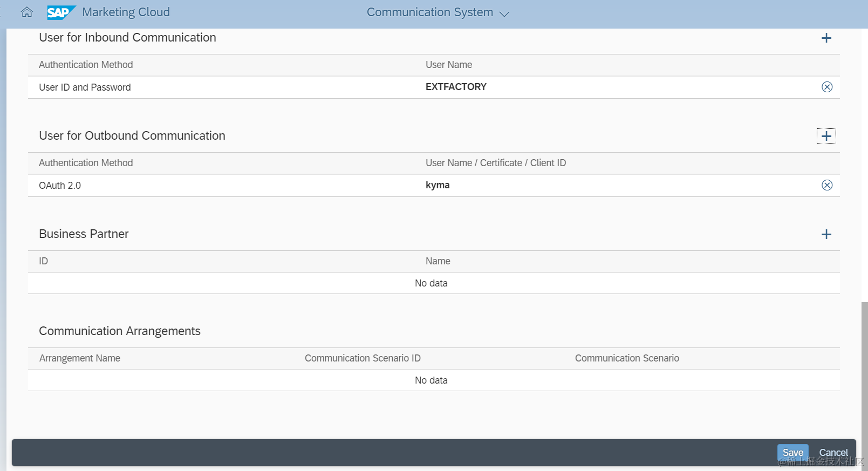The width and height of the screenshot is (868, 471).
Task: Select the kyma client ID entry
Action: [438, 185]
